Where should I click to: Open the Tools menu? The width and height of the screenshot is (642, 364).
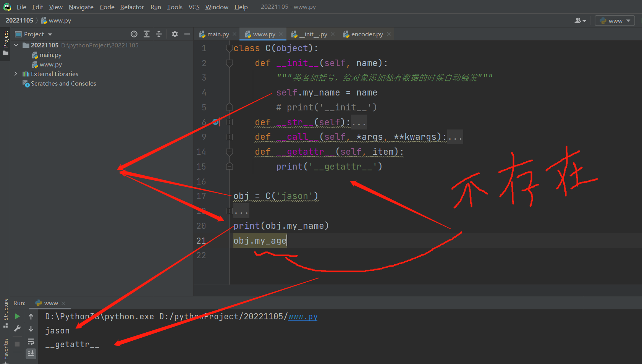[175, 7]
